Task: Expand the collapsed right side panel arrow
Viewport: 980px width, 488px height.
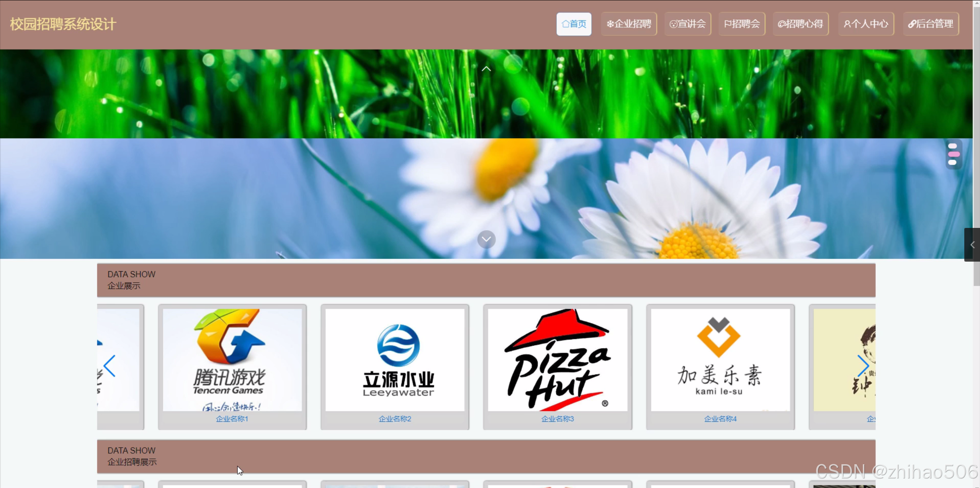Action: click(x=972, y=245)
